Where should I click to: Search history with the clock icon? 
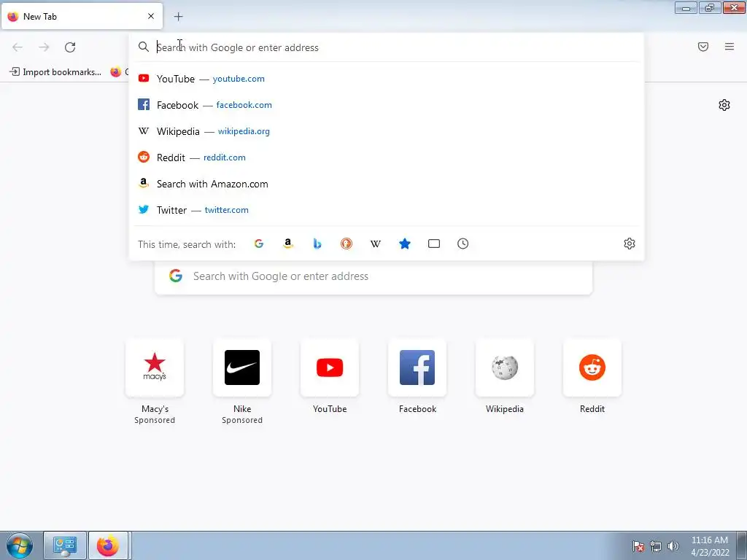pos(462,244)
